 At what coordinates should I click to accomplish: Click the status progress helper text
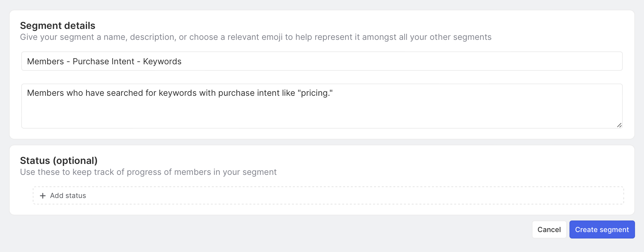(148, 172)
